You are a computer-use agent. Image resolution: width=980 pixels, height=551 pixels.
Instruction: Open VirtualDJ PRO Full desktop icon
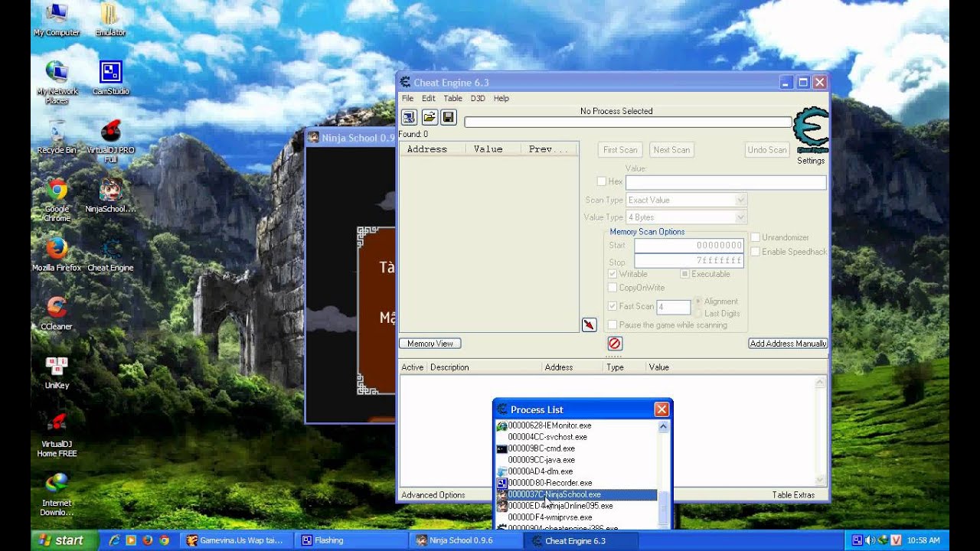111,142
